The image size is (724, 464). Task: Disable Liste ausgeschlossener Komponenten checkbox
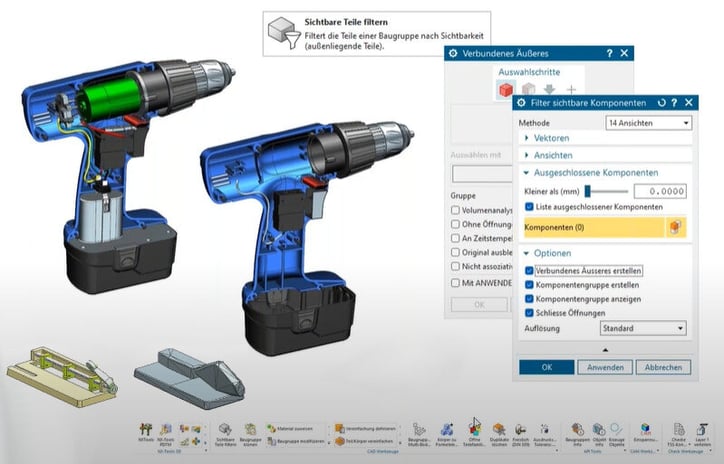[x=530, y=207]
